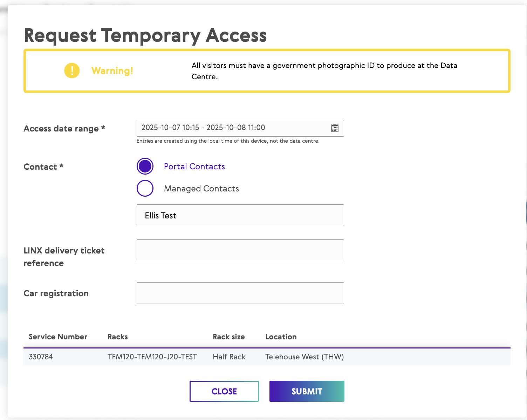Focus the Car registration input field

(240, 293)
